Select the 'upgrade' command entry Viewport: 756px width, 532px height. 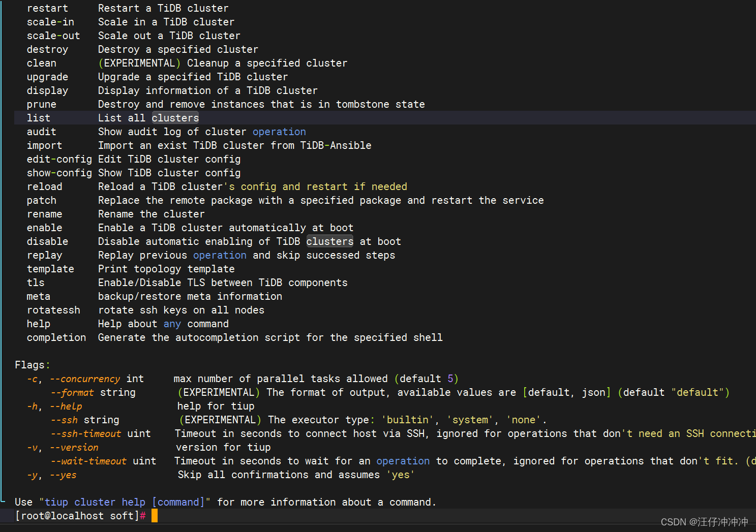click(47, 77)
